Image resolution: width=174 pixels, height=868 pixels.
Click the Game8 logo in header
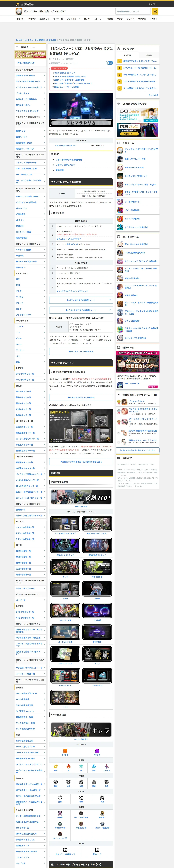pyautogui.click(x=25, y=4)
